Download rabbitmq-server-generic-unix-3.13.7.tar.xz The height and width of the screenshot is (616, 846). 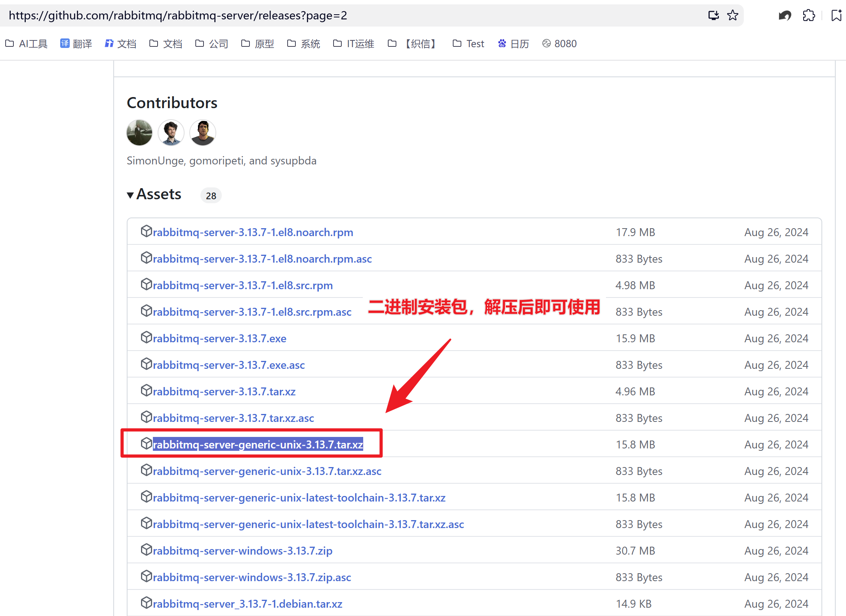click(258, 444)
